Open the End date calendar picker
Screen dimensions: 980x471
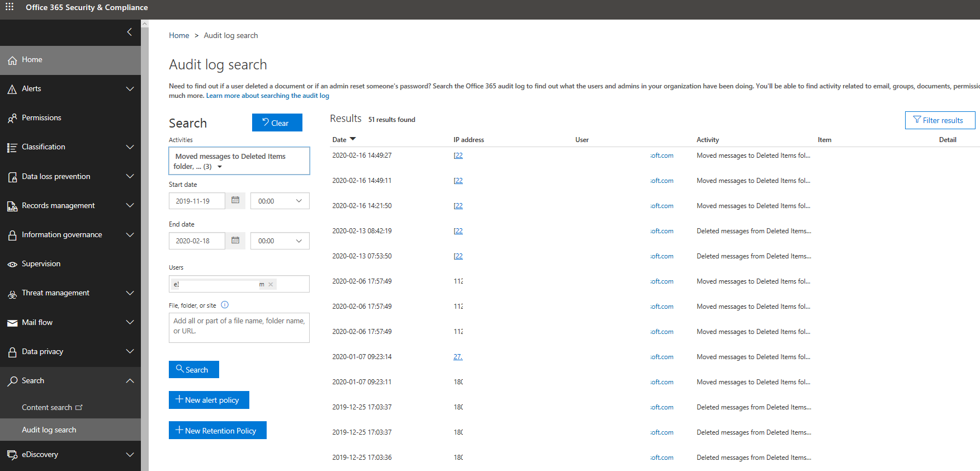pyautogui.click(x=235, y=240)
